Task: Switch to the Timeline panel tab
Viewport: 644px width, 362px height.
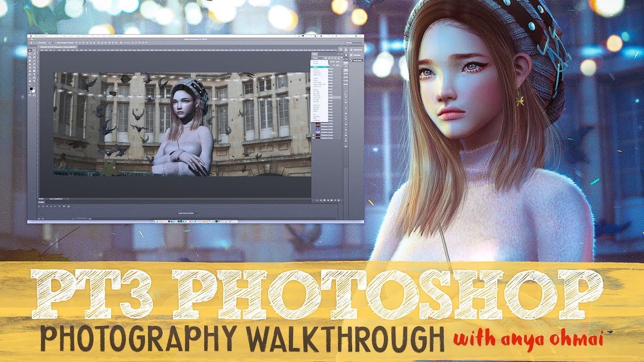Action: coord(41,202)
